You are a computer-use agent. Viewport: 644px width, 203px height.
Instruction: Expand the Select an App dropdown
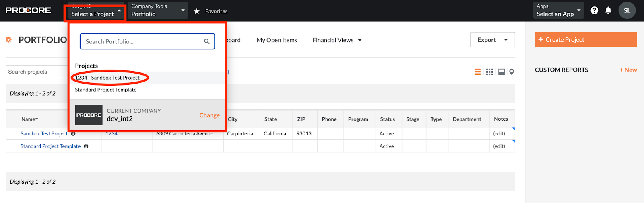tap(558, 10)
